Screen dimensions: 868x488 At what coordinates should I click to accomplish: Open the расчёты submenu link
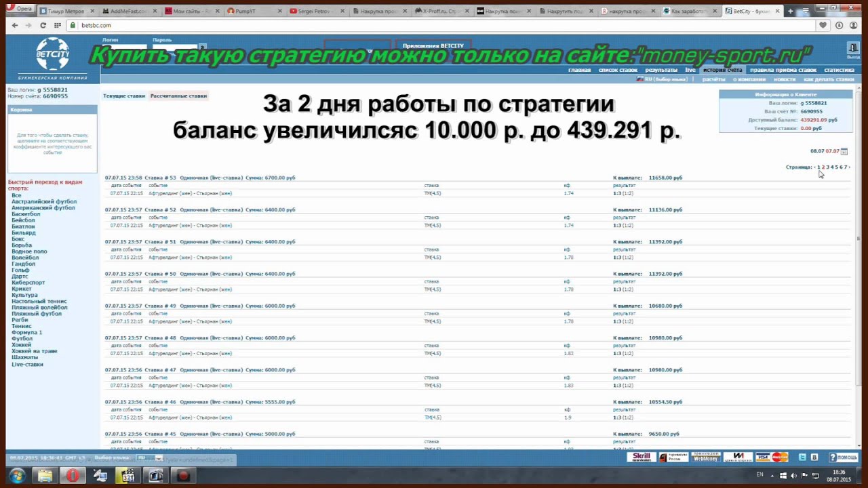[713, 79]
